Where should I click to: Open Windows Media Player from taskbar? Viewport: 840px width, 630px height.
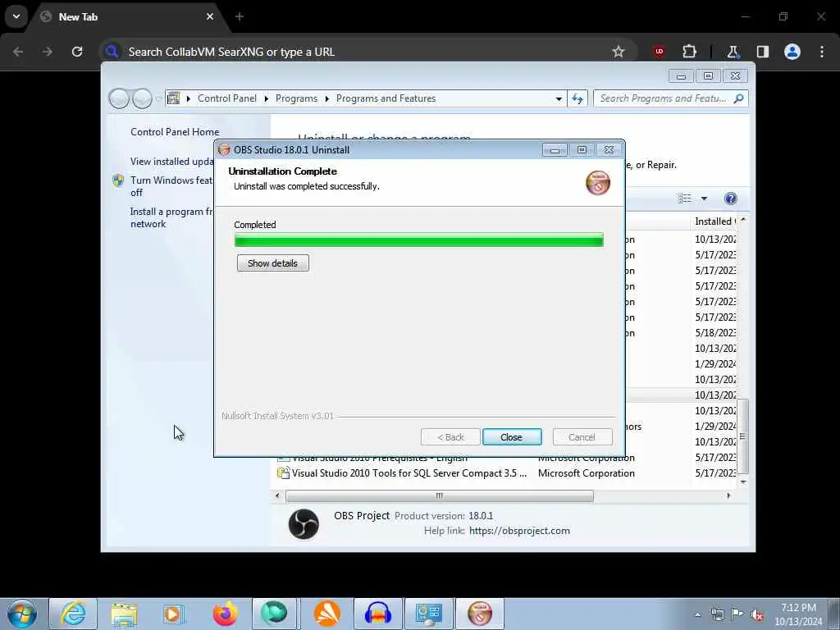click(174, 614)
